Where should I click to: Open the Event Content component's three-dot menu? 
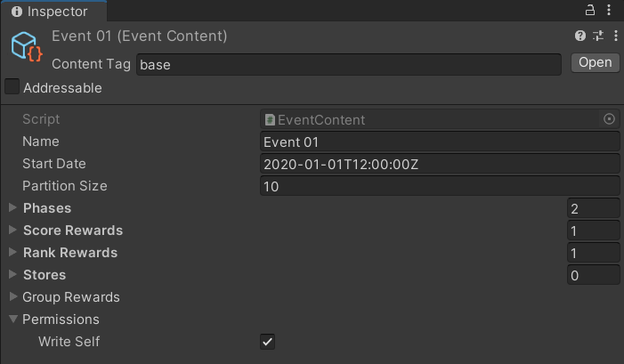pyautogui.click(x=612, y=36)
